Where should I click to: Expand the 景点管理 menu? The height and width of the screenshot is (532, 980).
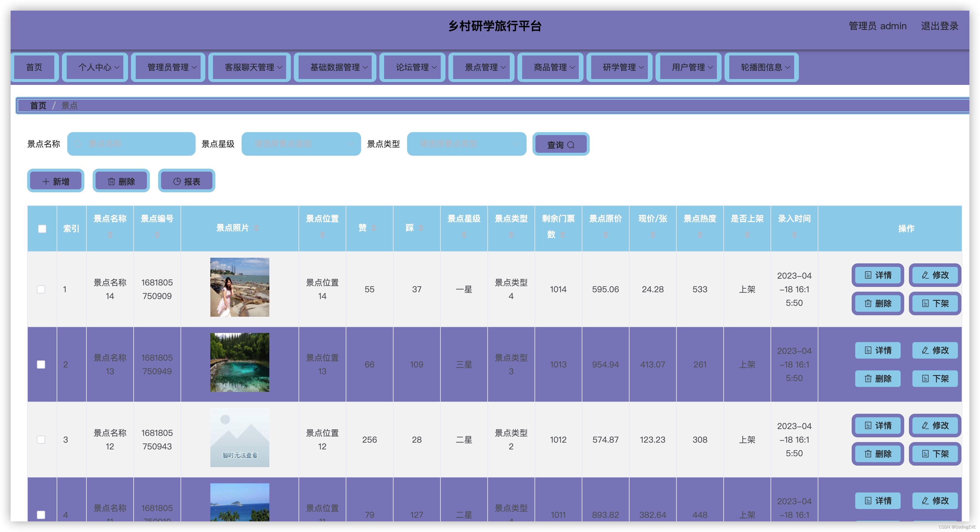pos(481,67)
